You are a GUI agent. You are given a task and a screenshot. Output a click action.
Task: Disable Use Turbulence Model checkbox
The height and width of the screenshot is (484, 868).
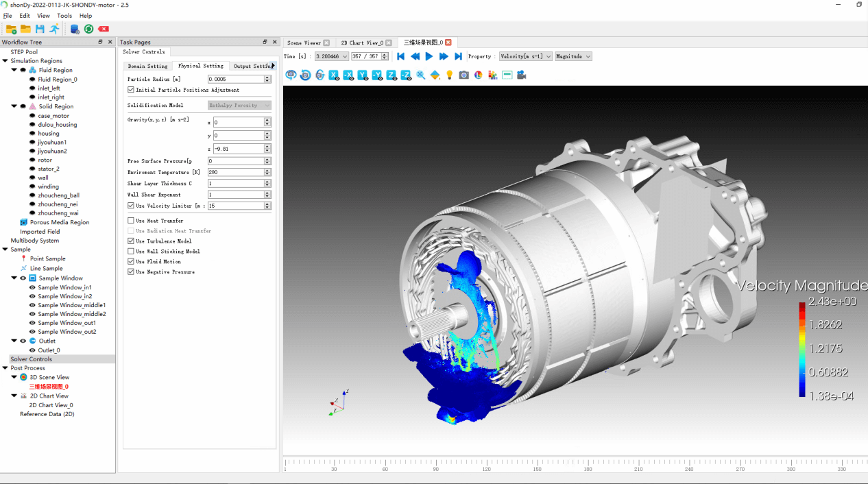131,241
